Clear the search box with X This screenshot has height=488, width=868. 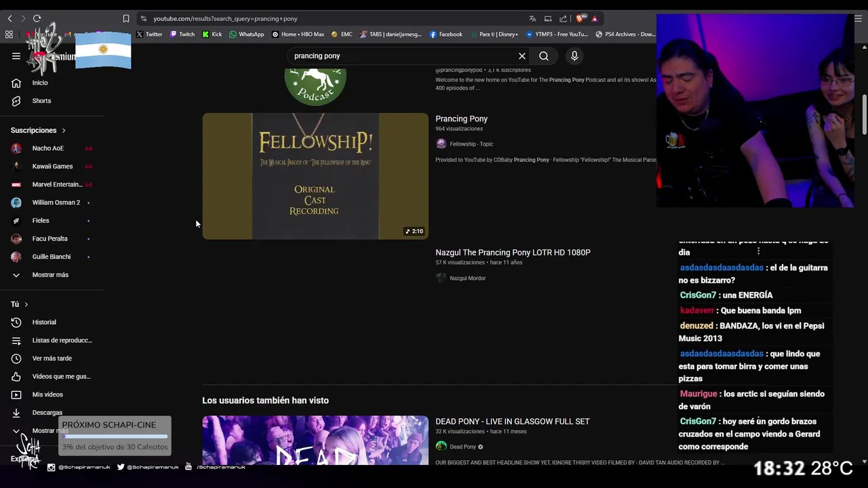[x=522, y=56]
